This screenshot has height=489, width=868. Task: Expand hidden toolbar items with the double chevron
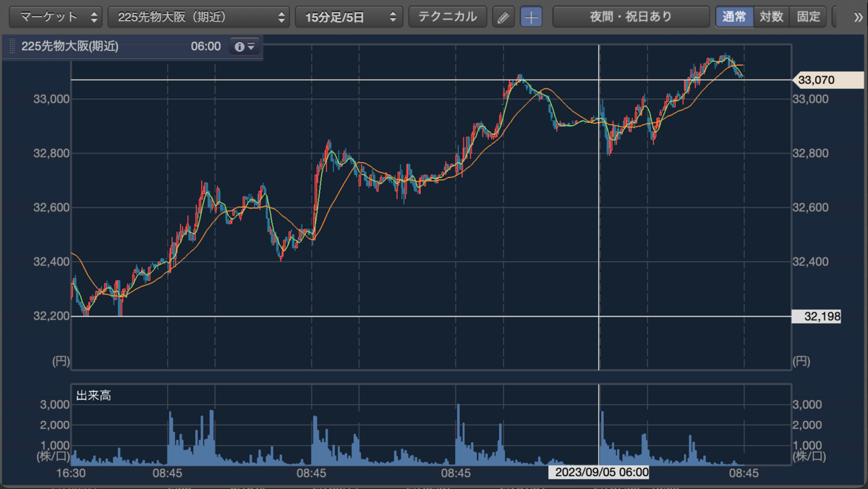coord(858,17)
